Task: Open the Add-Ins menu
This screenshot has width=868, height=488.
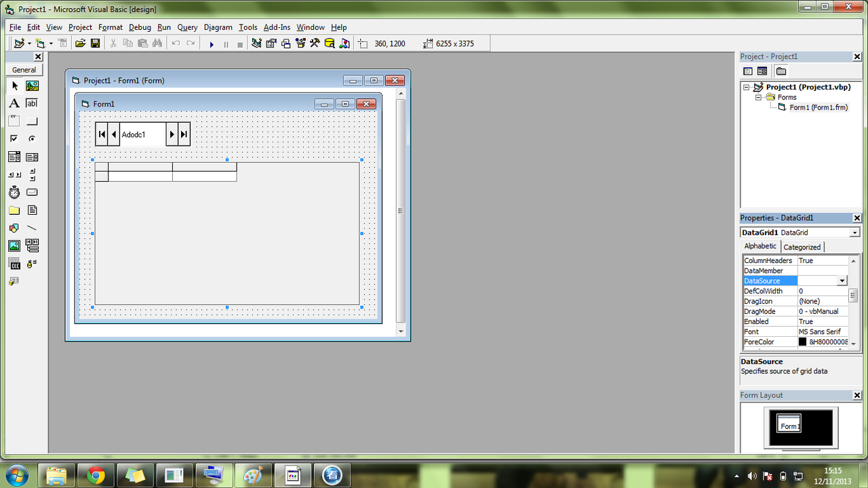Action: click(277, 27)
